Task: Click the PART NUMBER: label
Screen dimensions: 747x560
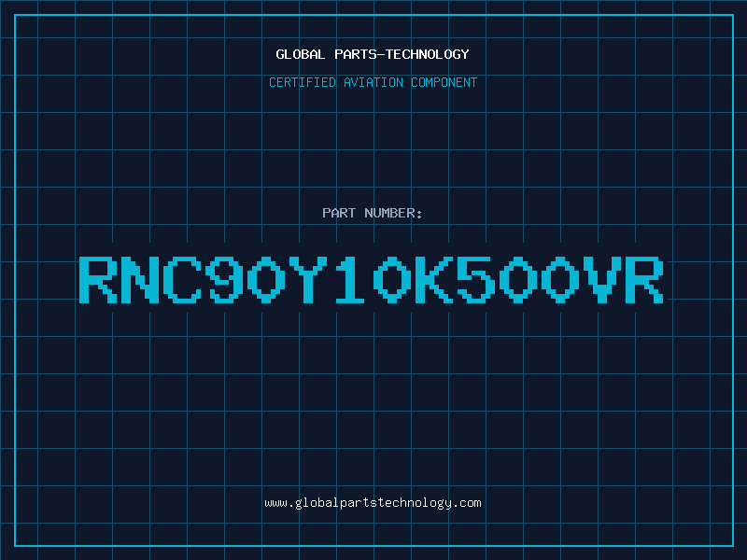Action: 372,213
